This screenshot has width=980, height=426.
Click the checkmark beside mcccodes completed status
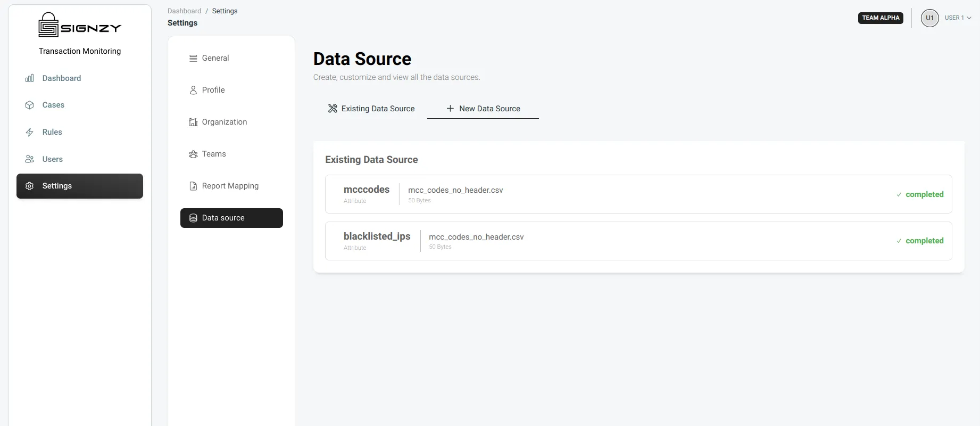[x=899, y=195]
